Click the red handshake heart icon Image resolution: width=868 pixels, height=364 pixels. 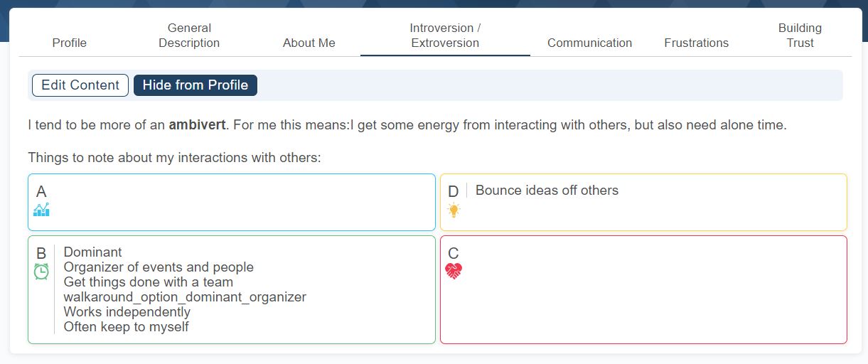(x=454, y=271)
